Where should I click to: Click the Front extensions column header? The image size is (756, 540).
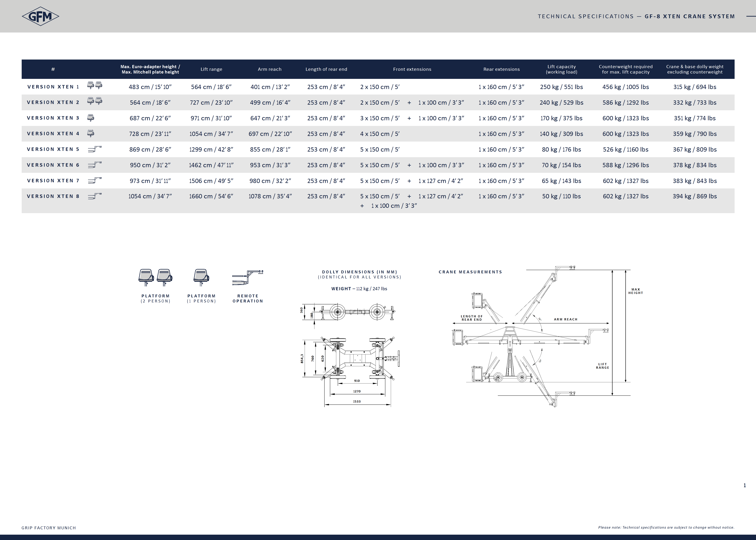click(412, 69)
